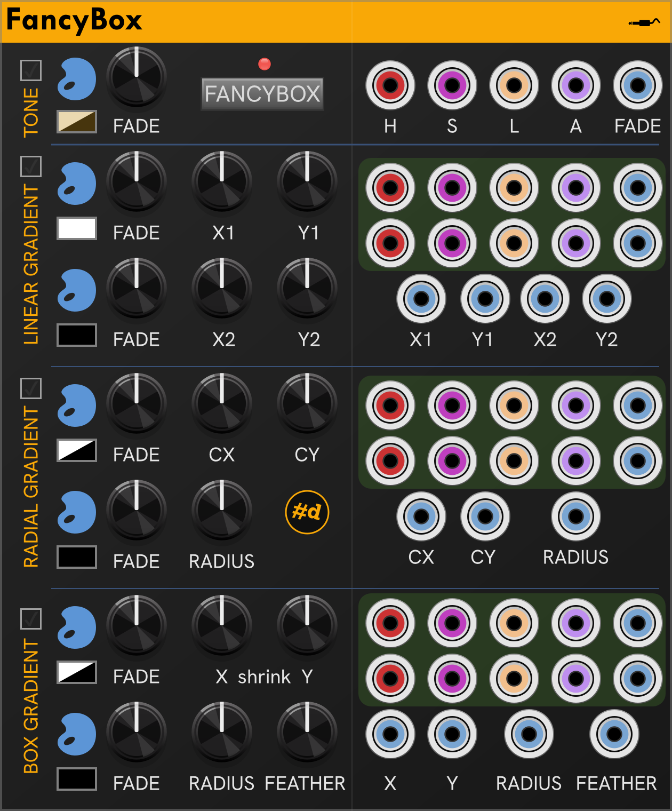Viewport: 672px width, 811px height.
Task: Click the red H input jack
Action: coord(390,85)
